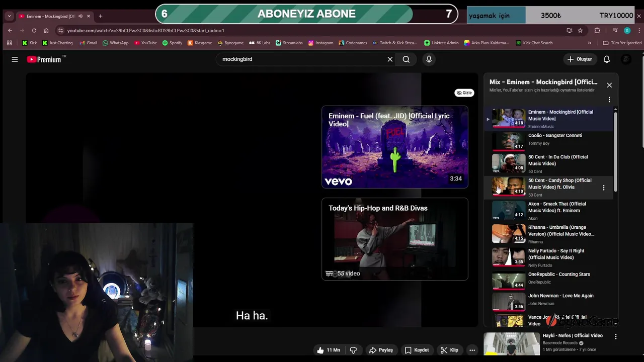This screenshot has height=362, width=644.
Task: Open options for 50 Cent Candy Shop
Action: click(604, 188)
